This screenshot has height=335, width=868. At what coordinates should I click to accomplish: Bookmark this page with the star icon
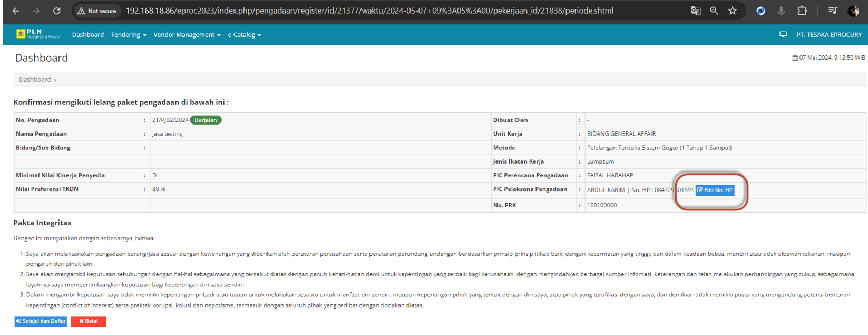[733, 11]
